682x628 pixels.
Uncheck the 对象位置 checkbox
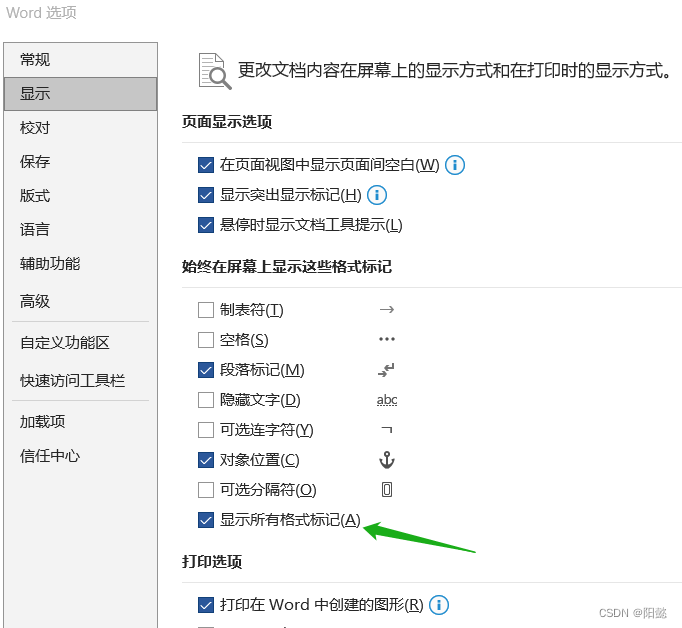point(206,460)
